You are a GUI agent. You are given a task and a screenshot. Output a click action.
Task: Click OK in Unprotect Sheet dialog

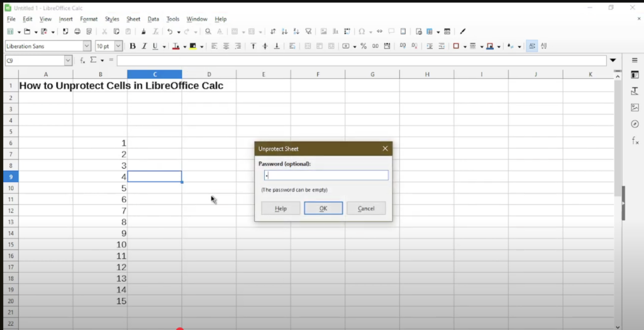coord(323,208)
